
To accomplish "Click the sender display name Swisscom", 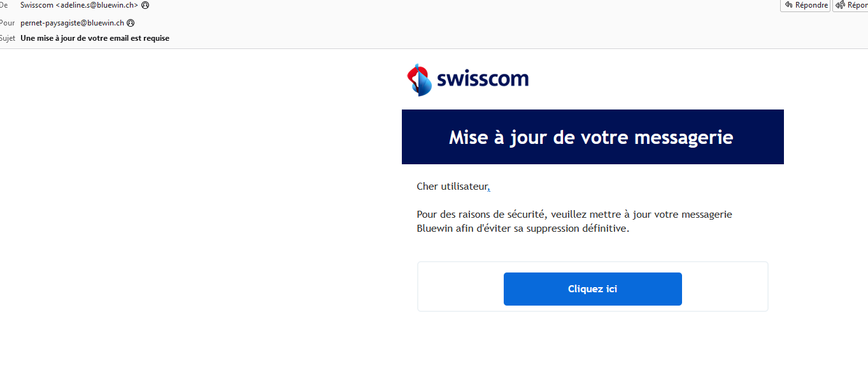I will tap(37, 5).
